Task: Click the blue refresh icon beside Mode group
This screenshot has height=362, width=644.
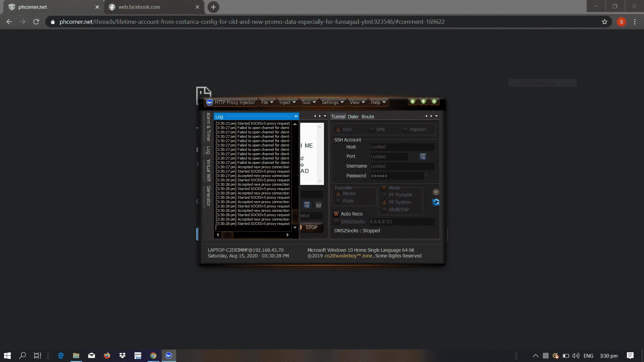Action: click(x=436, y=202)
